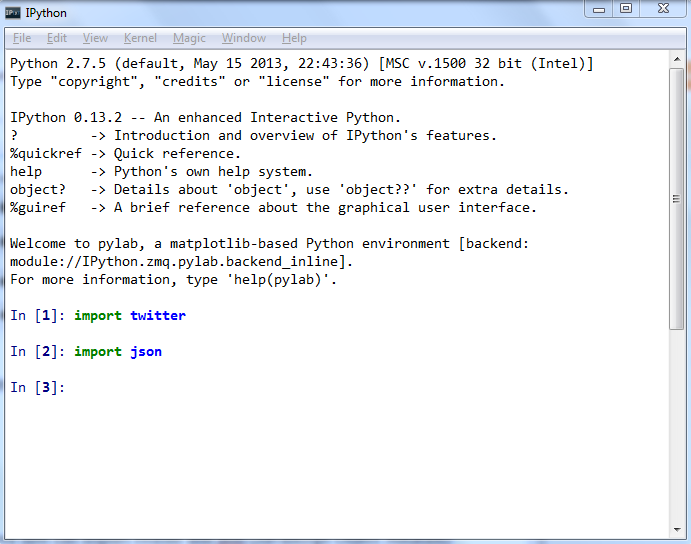This screenshot has width=691, height=544.
Task: Click the 'import twitter' line
Action: [130, 316]
